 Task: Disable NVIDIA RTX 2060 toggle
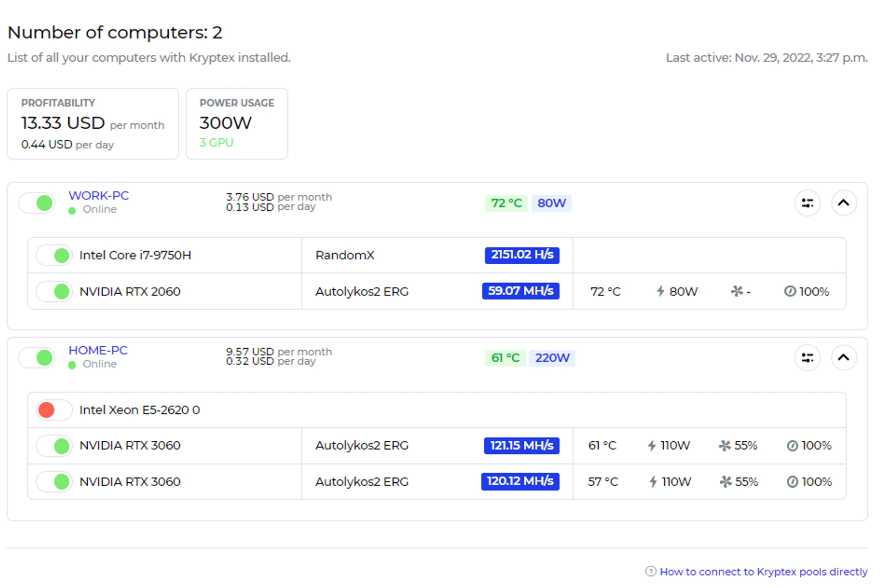(54, 292)
